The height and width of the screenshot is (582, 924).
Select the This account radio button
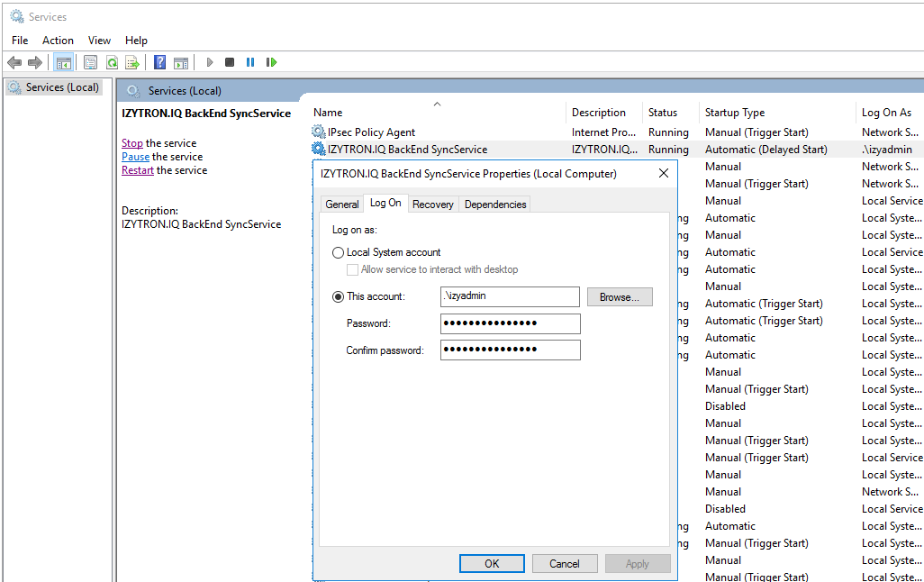pyautogui.click(x=339, y=296)
